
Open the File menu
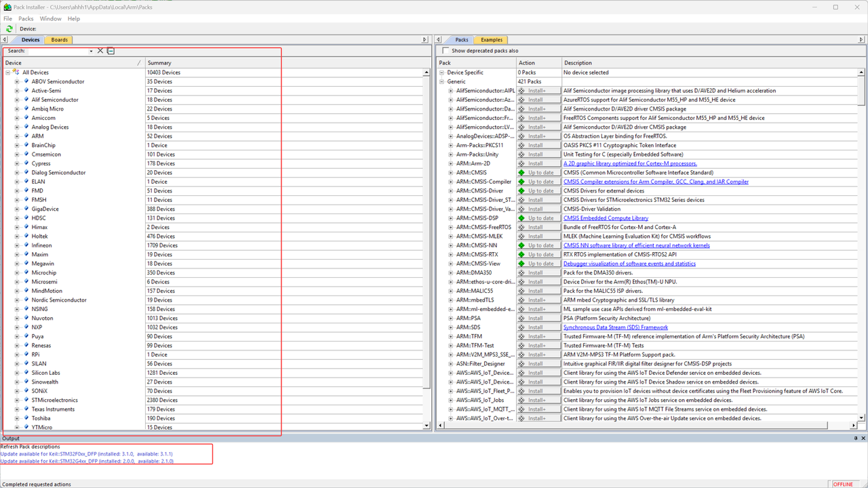coord(8,19)
